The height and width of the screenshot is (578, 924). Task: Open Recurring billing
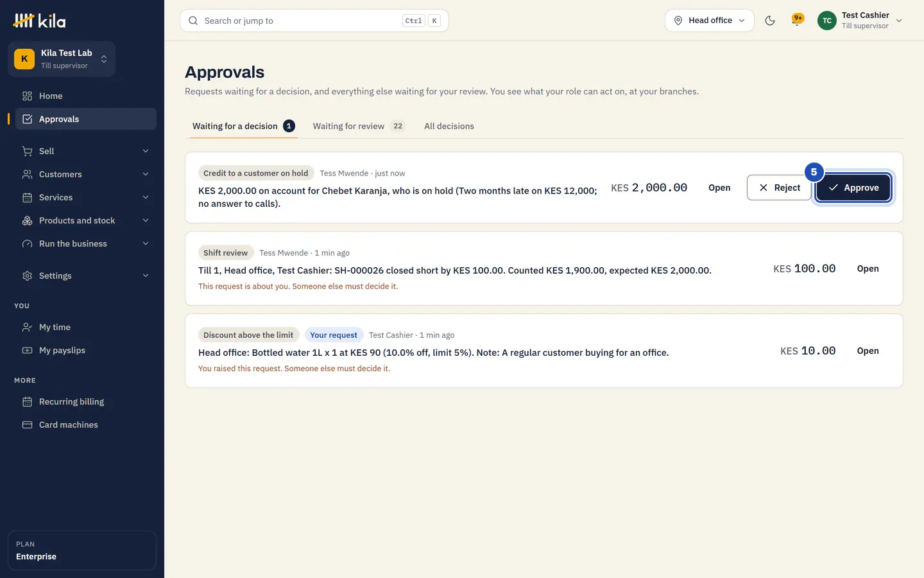[x=86, y=401]
